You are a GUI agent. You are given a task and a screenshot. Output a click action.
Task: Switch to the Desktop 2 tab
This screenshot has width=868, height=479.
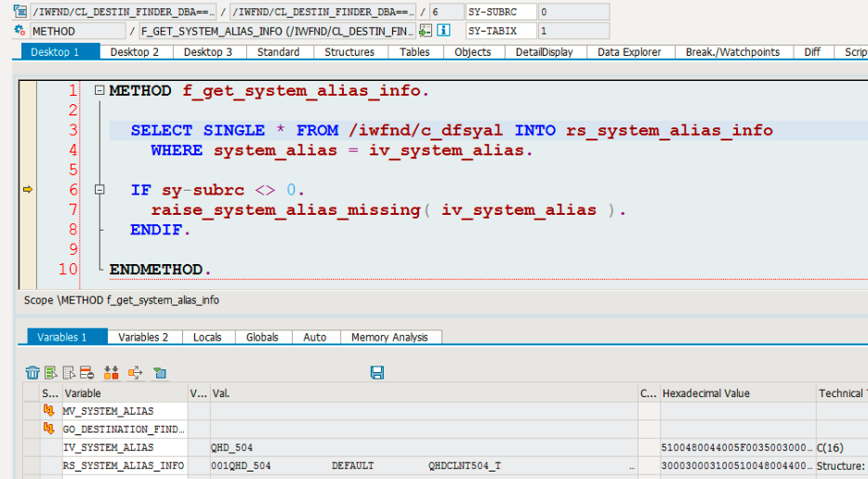coord(135,51)
